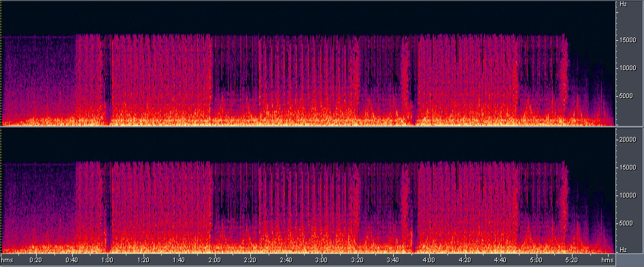
Task: Click the 0:20 mark on time ruler
Action: (36, 260)
